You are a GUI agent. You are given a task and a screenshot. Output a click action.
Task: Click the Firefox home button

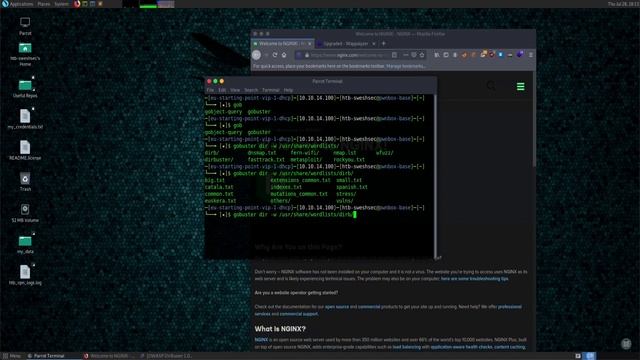(284, 55)
